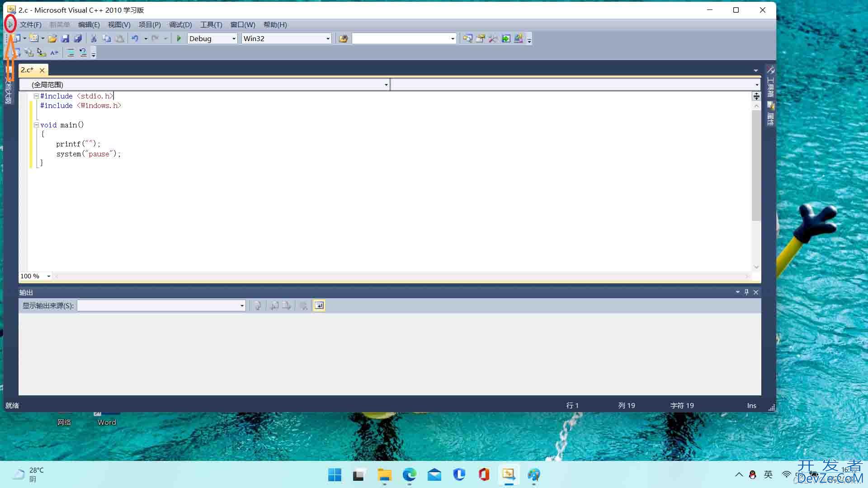Click the Toolbox wrench icon
This screenshot has height=488, width=868.
pos(493,38)
